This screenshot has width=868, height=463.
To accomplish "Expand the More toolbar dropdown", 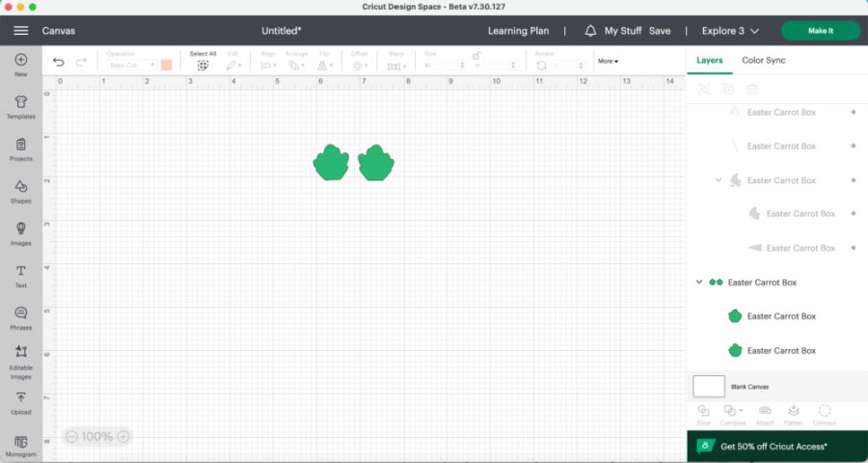I will (x=608, y=61).
